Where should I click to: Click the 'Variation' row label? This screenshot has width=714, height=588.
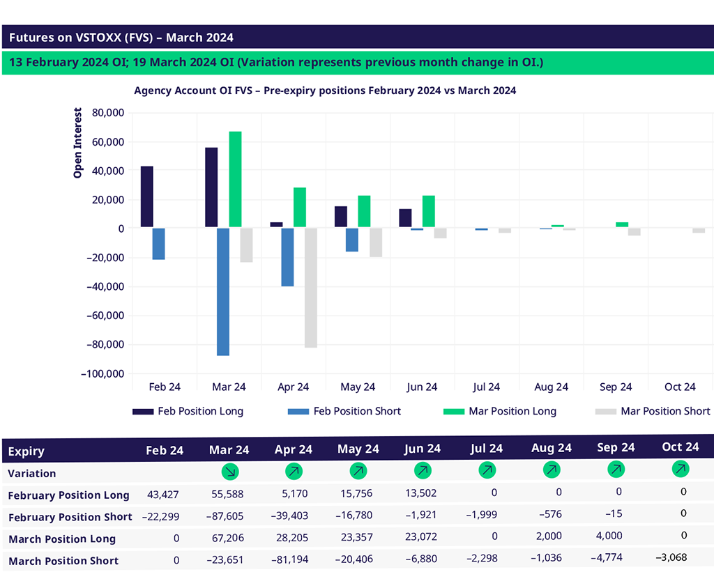32,474
